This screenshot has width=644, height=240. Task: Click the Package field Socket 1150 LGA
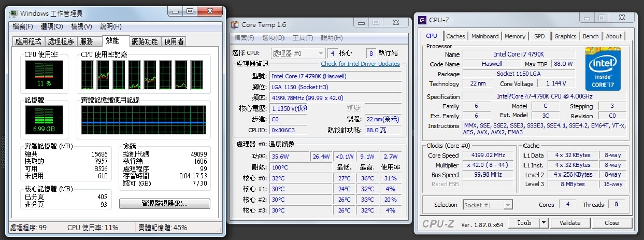519,74
